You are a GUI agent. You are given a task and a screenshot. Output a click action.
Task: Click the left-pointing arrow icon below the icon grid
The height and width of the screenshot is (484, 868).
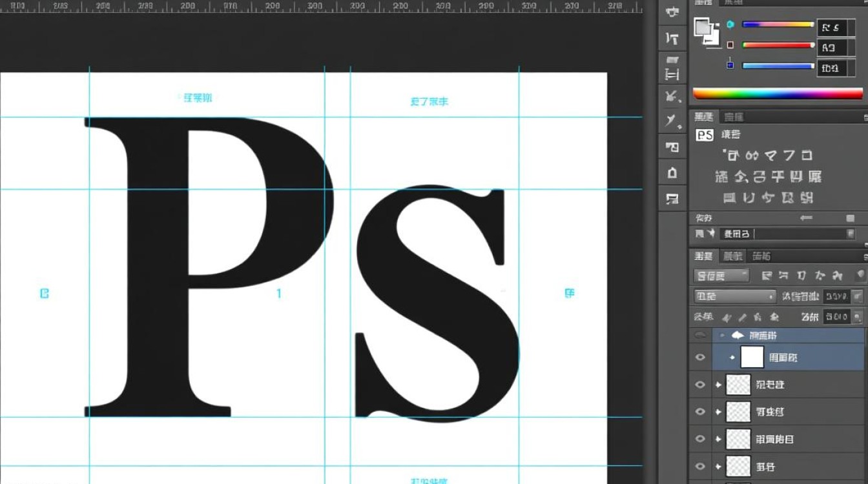805,218
